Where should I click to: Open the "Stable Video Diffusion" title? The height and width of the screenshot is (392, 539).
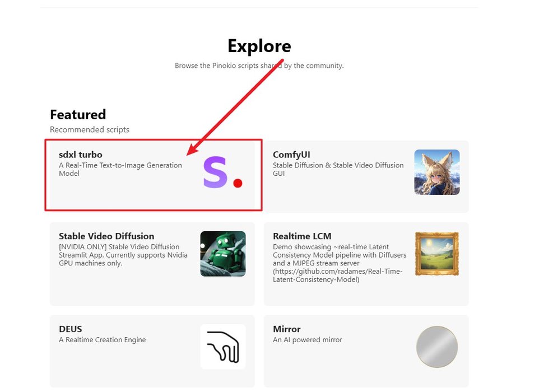(x=106, y=236)
